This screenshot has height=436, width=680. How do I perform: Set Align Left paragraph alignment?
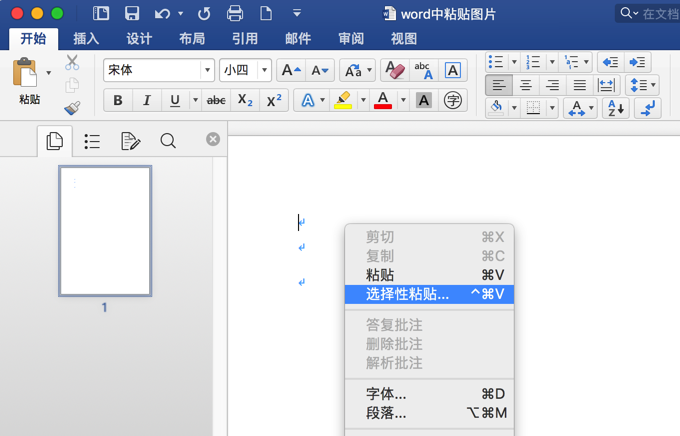tap(499, 85)
